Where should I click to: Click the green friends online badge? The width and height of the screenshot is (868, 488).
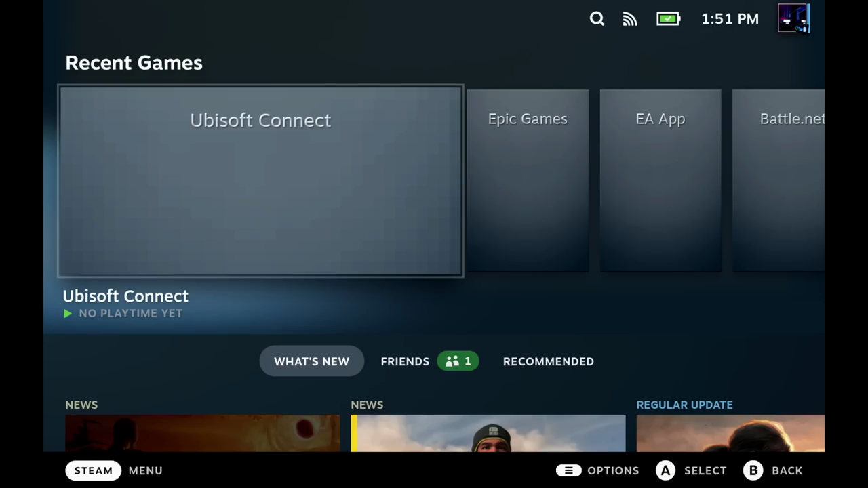[x=458, y=361]
